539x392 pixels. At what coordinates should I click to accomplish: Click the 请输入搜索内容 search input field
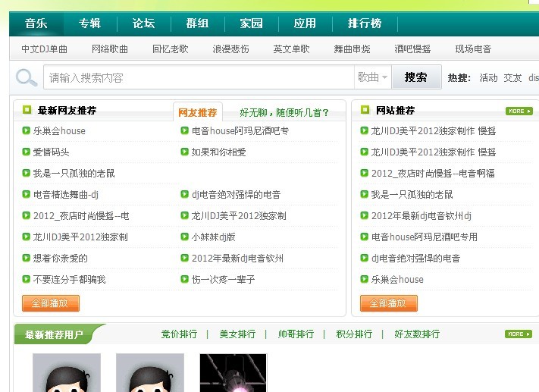point(199,77)
